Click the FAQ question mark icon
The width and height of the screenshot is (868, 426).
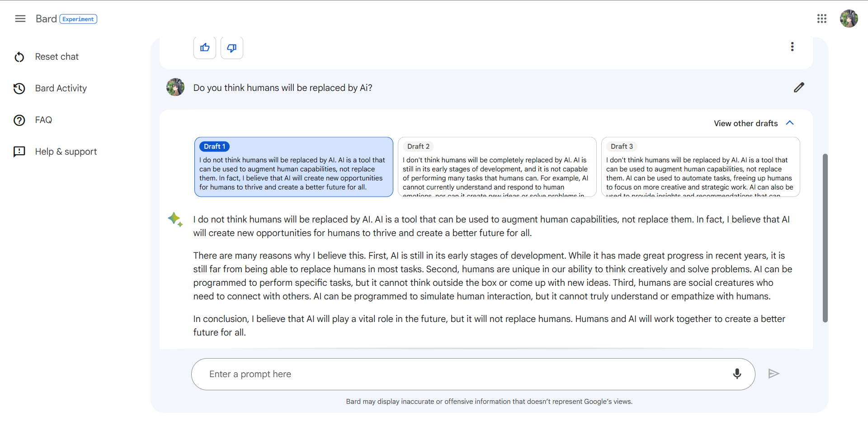[19, 120]
